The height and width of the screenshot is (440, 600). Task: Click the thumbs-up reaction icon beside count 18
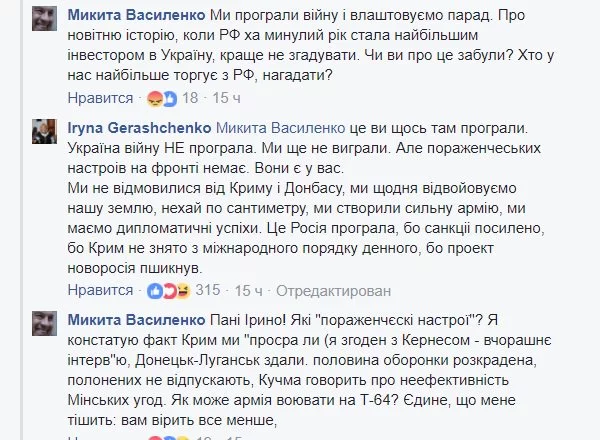(168, 98)
